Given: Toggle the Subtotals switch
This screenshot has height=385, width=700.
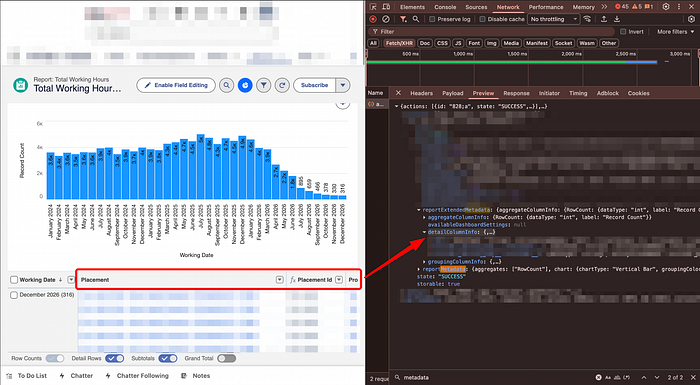Looking at the screenshot, I should [x=168, y=359].
